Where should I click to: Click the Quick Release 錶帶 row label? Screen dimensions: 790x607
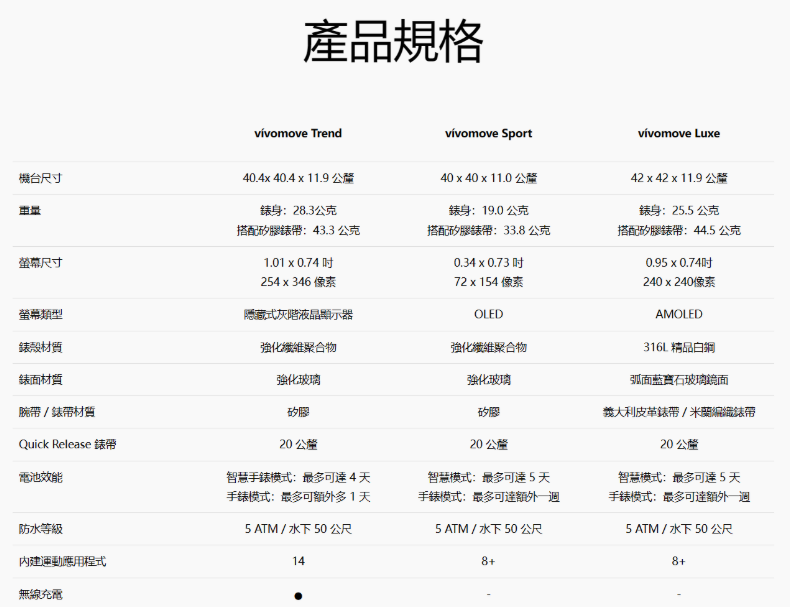coord(68,444)
